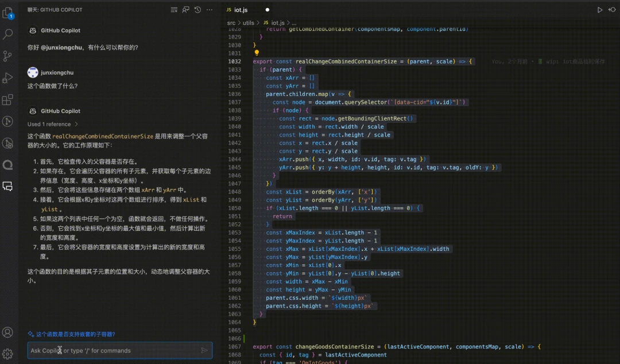This screenshot has height=364, width=620.
Task: Select the utils breadcrumb folder
Action: (x=249, y=23)
